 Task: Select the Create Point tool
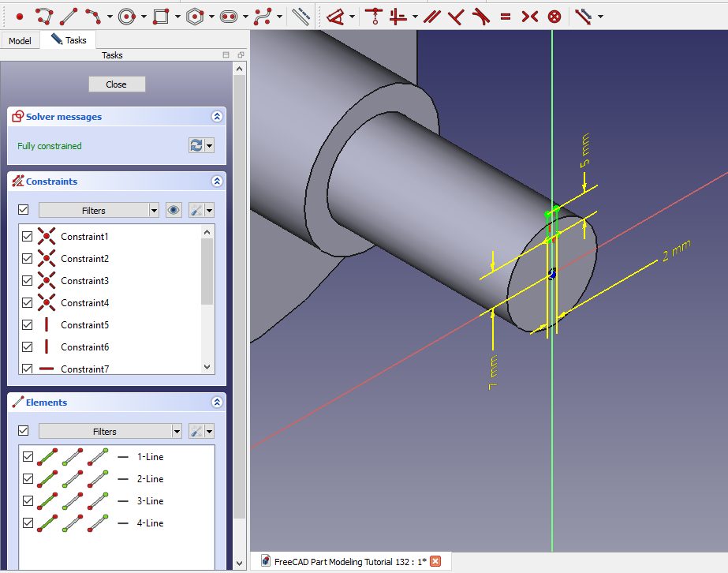(x=20, y=16)
